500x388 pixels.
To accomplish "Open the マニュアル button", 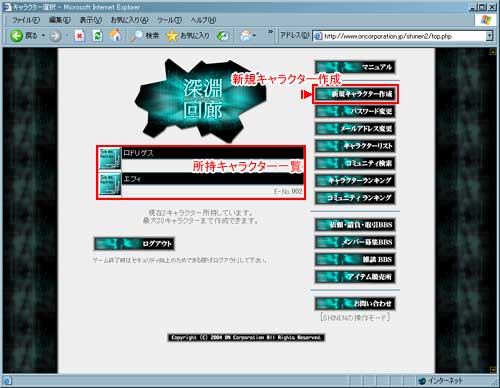I will point(355,67).
